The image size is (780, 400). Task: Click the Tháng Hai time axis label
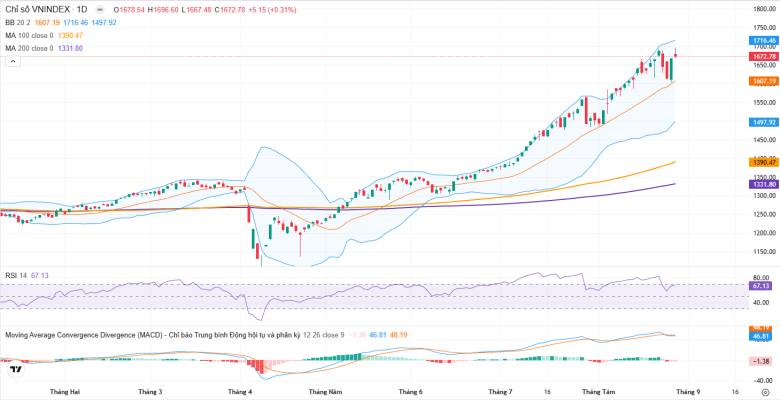[x=66, y=392]
